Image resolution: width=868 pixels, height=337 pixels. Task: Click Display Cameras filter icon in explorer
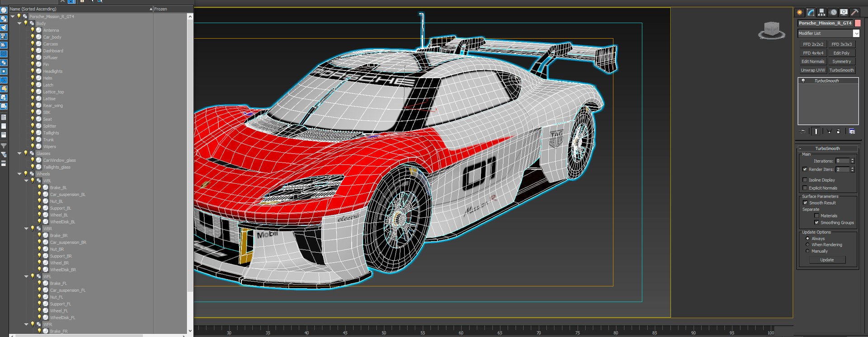[x=4, y=36]
